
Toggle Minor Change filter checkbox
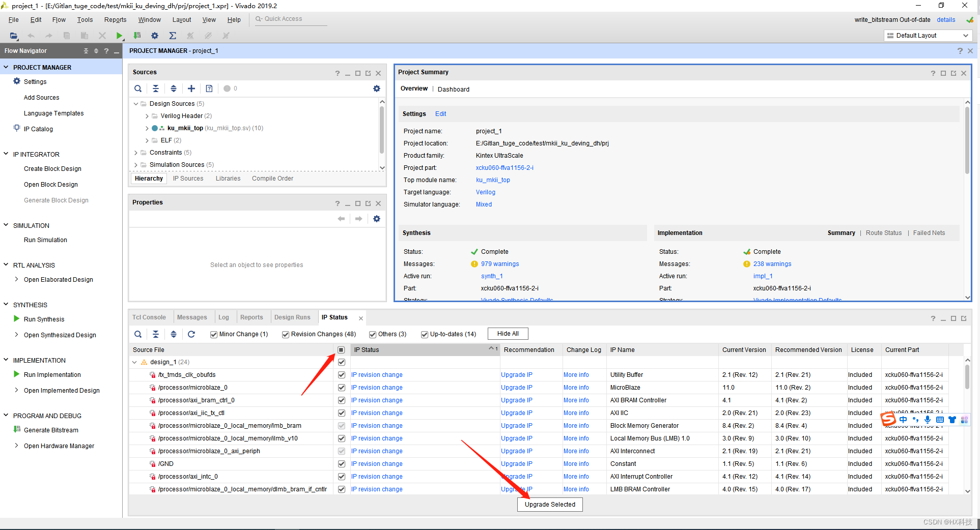pyautogui.click(x=214, y=334)
